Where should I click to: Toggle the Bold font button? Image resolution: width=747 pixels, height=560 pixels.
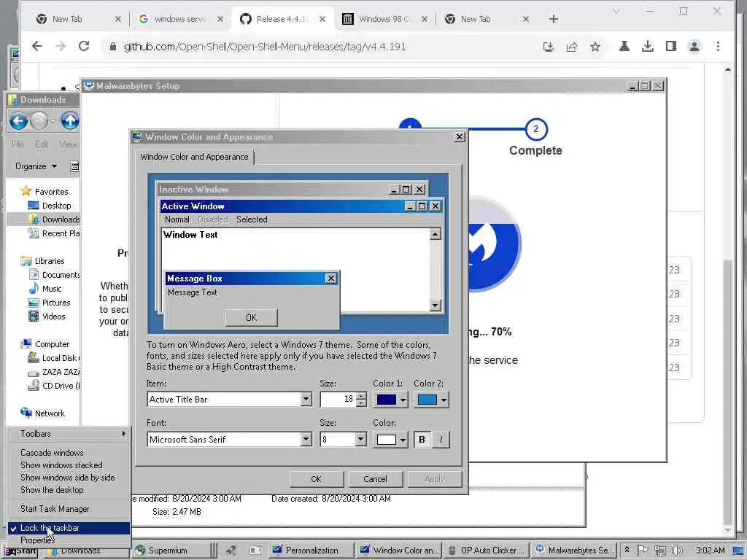[x=422, y=440]
